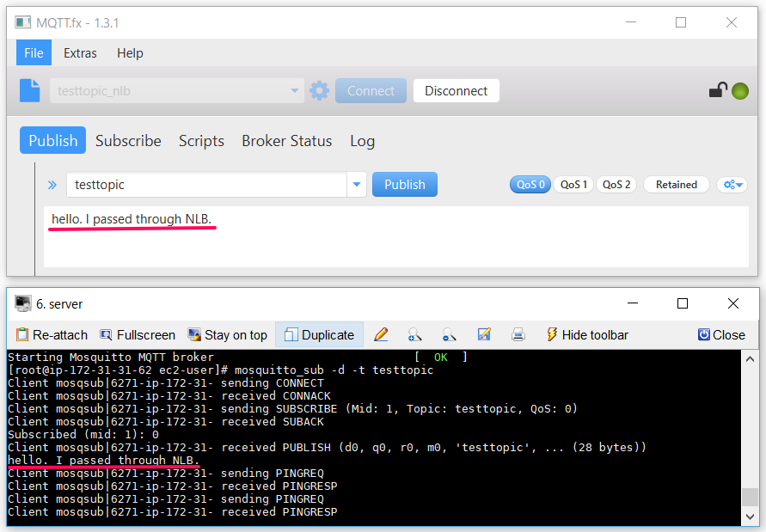Expand the testtopic_nlb profile dropdown
766x532 pixels.
tap(295, 91)
